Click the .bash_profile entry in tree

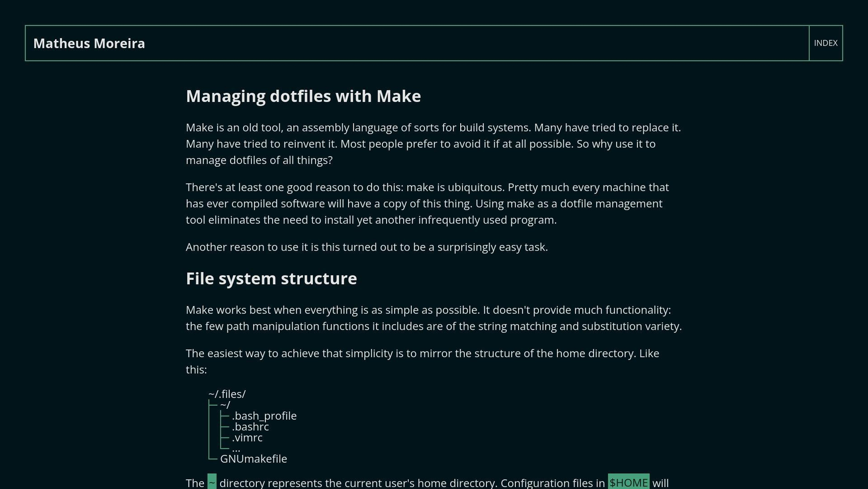click(x=264, y=416)
